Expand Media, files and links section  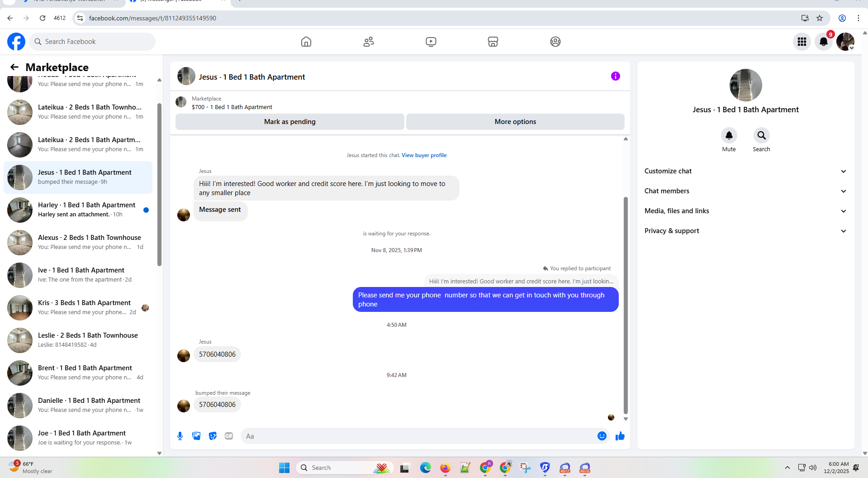point(745,211)
